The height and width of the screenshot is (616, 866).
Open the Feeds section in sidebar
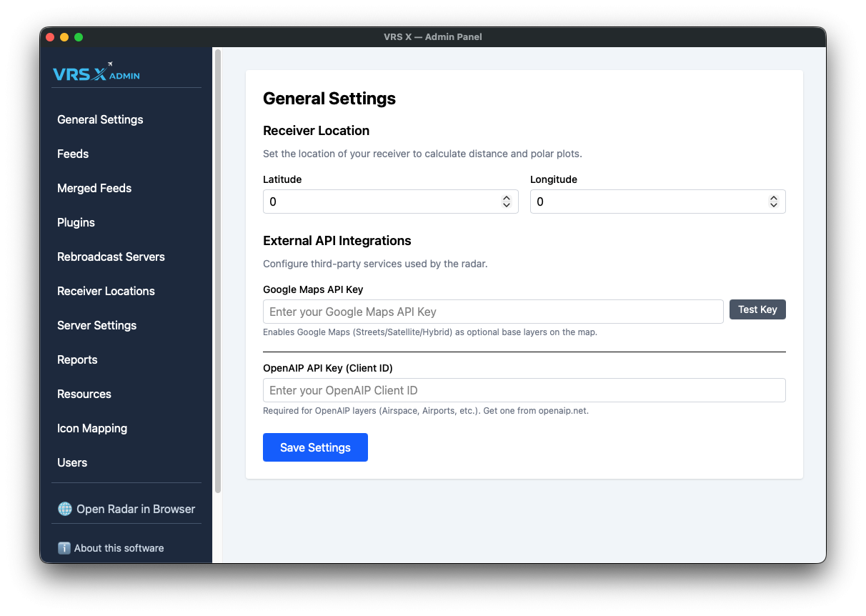(x=73, y=154)
